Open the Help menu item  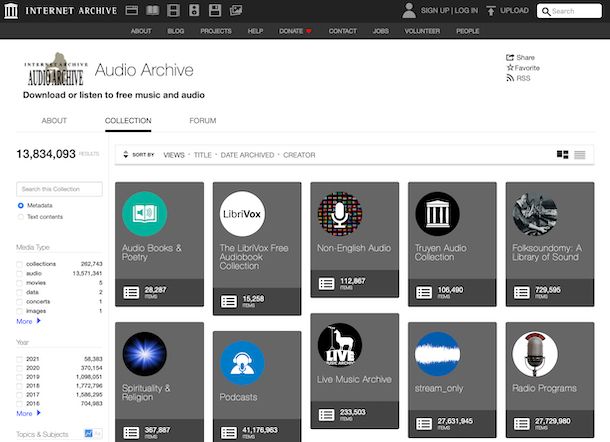255,31
